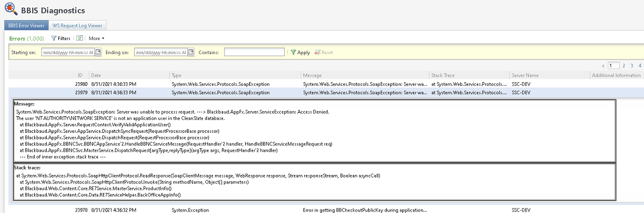644x213 pixels.
Task: Click the date cell 8/31/2021 4:36:32 PM
Action: click(114, 210)
